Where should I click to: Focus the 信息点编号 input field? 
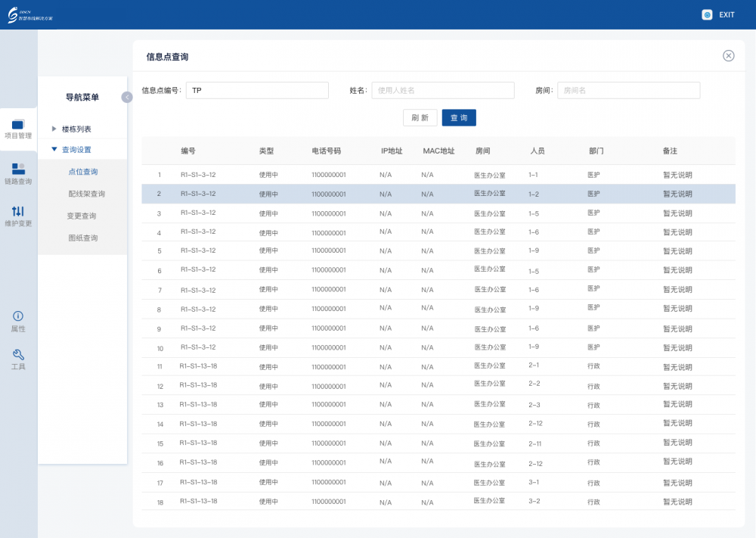258,90
